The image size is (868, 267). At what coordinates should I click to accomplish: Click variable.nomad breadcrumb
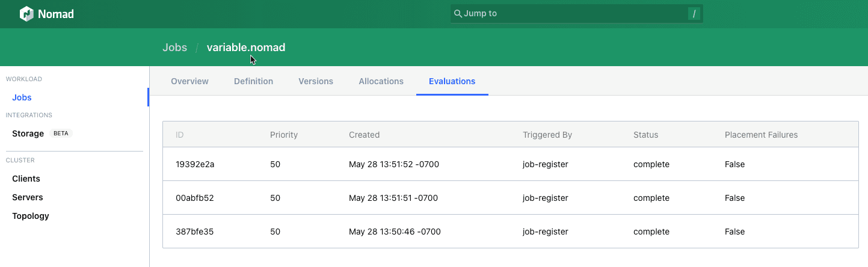tap(245, 48)
